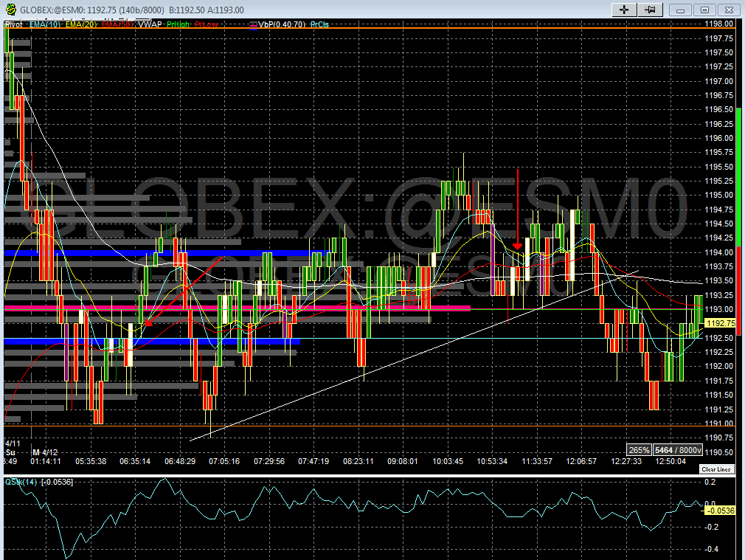Viewport: 745px width, 560px height.
Task: Click the 06:35:14 time axis label
Action: [x=135, y=461]
